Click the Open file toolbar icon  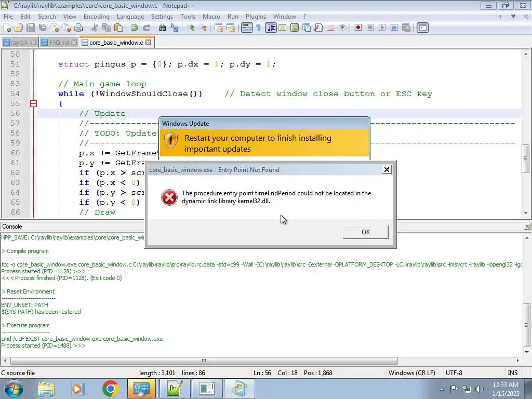[19, 28]
